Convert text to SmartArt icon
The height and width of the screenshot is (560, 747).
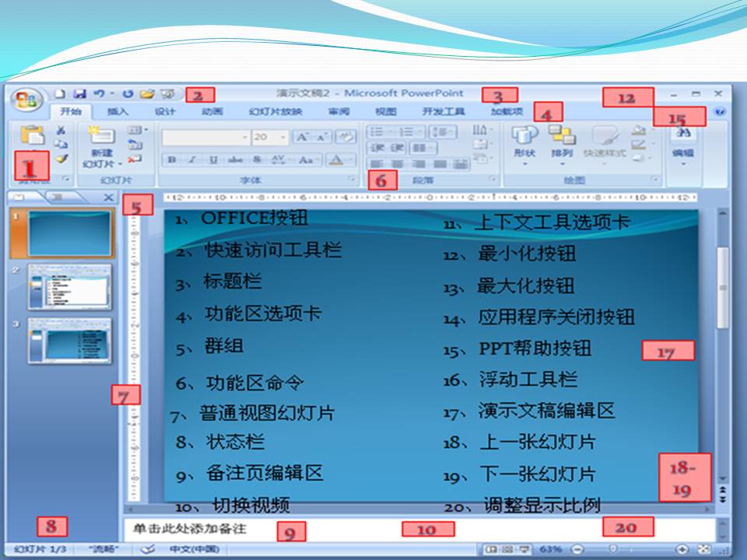point(482,159)
